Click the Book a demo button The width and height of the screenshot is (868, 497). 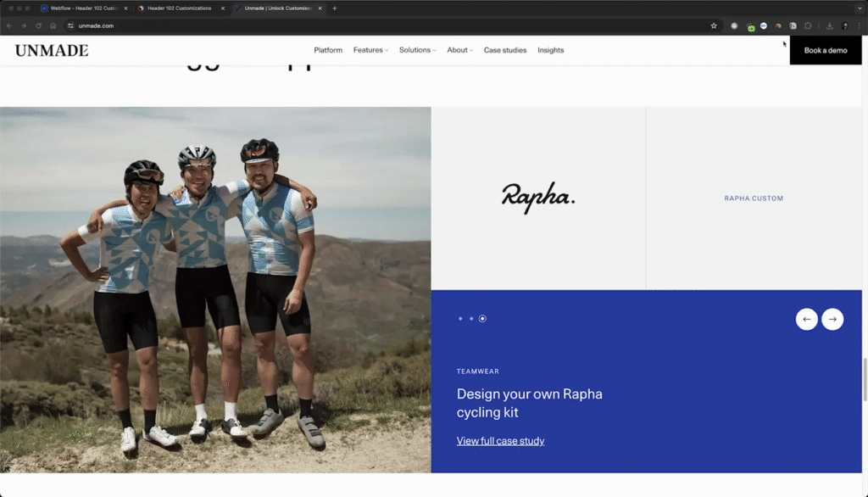coord(826,50)
